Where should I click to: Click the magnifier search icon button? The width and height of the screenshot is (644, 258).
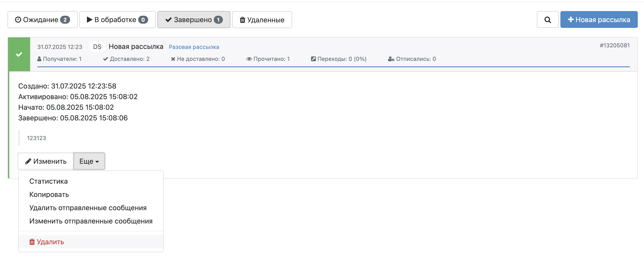tap(547, 20)
